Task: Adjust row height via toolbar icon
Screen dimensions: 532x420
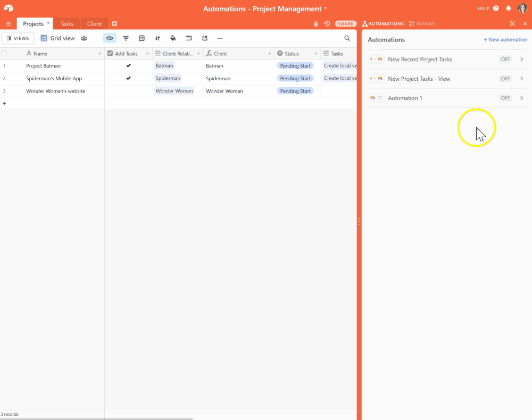Action: (x=189, y=38)
